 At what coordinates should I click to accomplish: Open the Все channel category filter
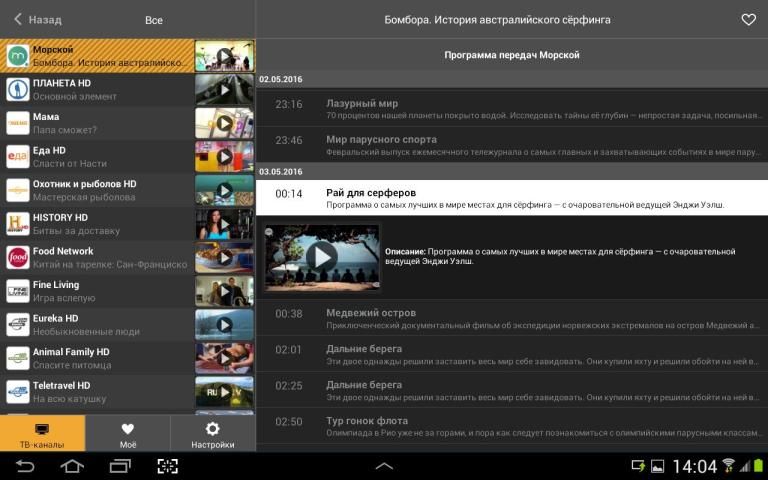coord(153,20)
